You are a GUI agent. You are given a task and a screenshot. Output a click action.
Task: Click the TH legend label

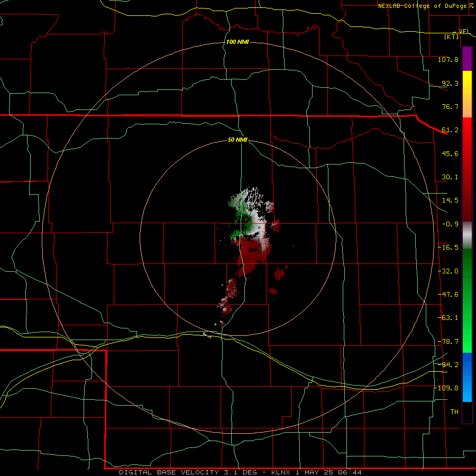(454, 411)
